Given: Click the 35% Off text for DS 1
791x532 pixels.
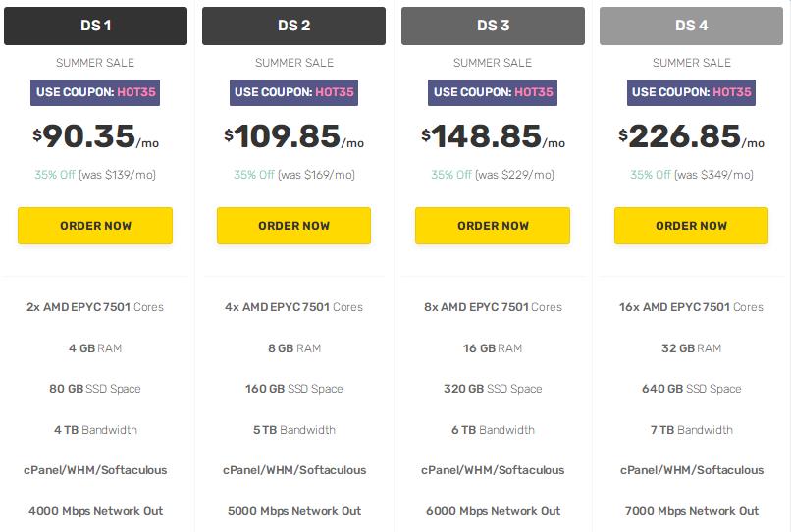Looking at the screenshot, I should point(56,175).
